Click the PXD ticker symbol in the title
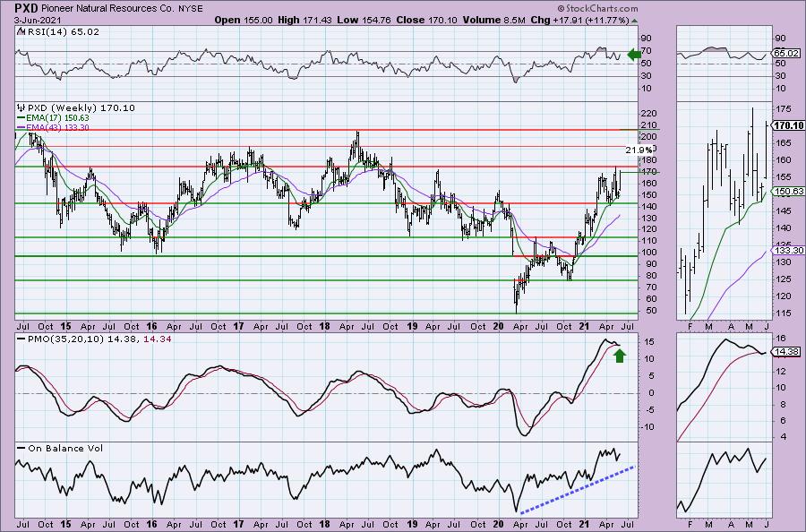Screen dimensions: 806x532 click(x=26, y=8)
